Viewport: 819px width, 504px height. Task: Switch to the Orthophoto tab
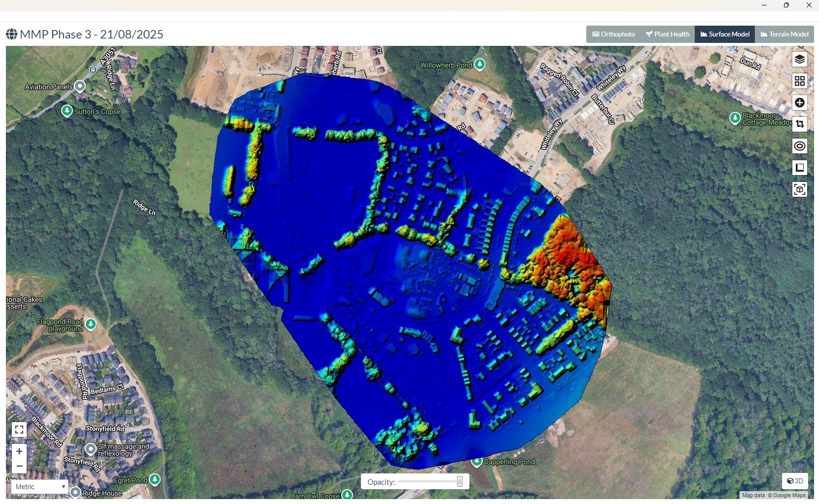(613, 34)
